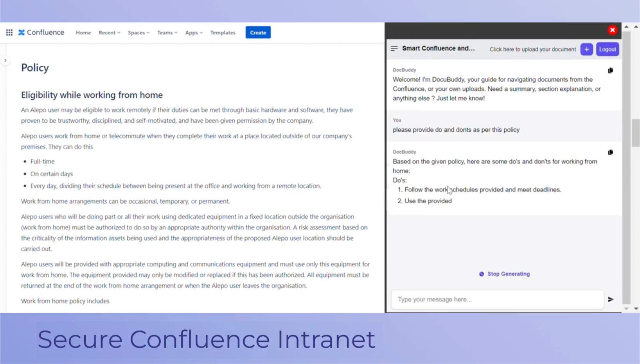Go to the Home menu item
Screen dimensions: 640x364
click(x=83, y=32)
